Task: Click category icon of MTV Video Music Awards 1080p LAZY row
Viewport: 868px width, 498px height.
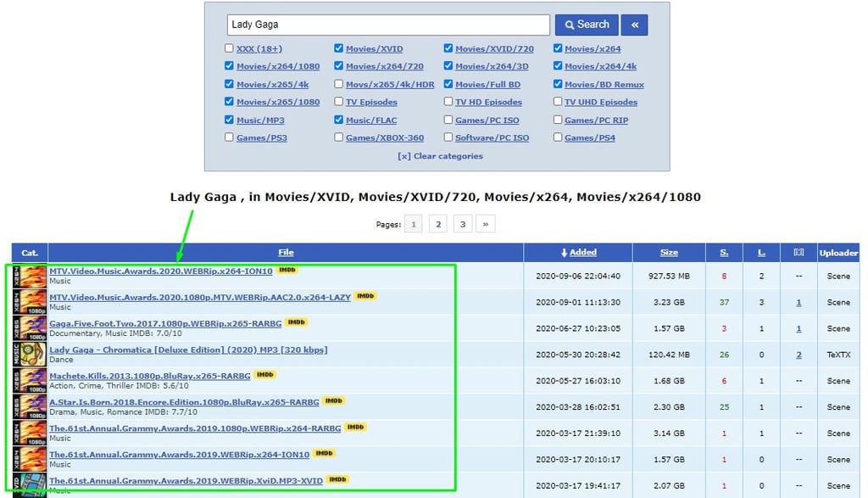Action: (30, 303)
